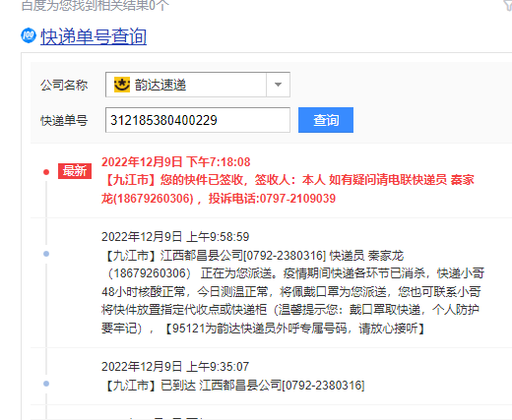Click the 上午9:35:07 timeline dot
The height and width of the screenshot is (420, 512).
point(46,384)
